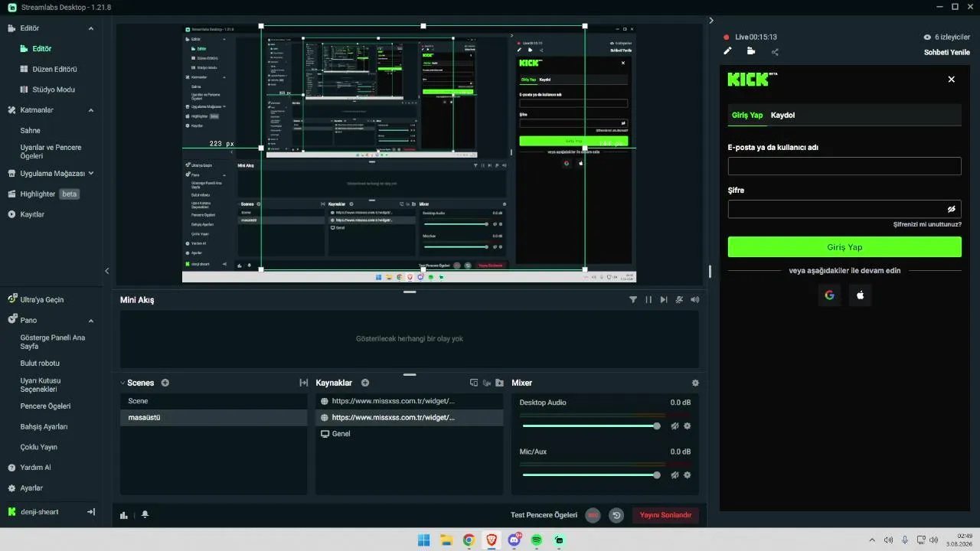The height and width of the screenshot is (551, 980).
Task: Open Sahne under Katmanlar in sidebar
Action: (31, 131)
